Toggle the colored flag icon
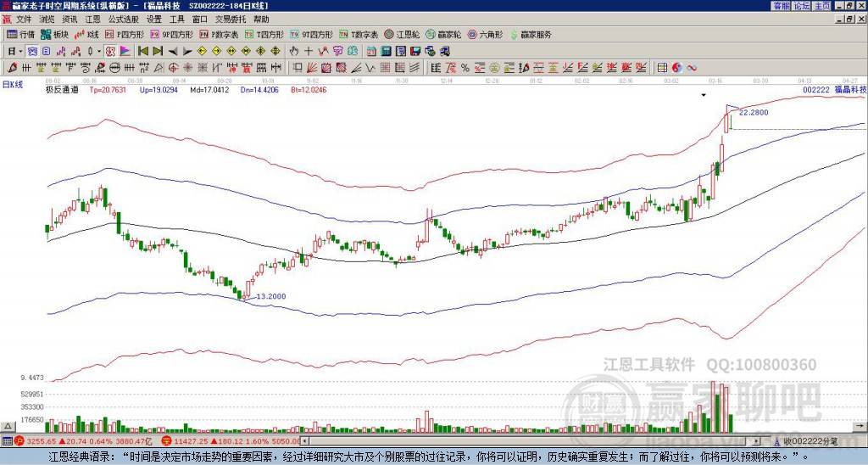 [125, 52]
